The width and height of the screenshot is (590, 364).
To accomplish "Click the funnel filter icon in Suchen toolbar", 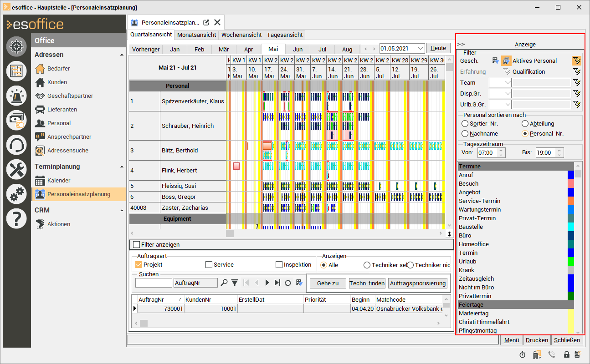I will [235, 283].
